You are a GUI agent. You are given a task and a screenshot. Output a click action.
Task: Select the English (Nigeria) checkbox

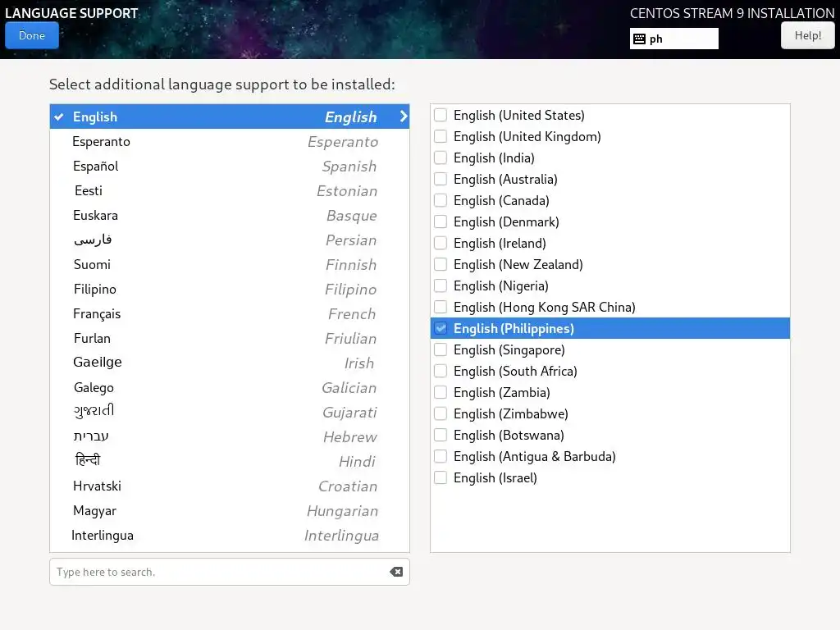(441, 285)
